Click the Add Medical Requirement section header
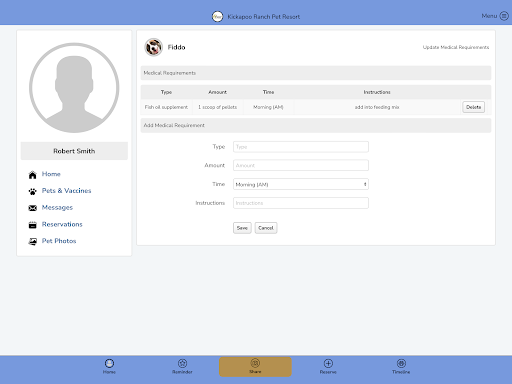 (x=316, y=125)
